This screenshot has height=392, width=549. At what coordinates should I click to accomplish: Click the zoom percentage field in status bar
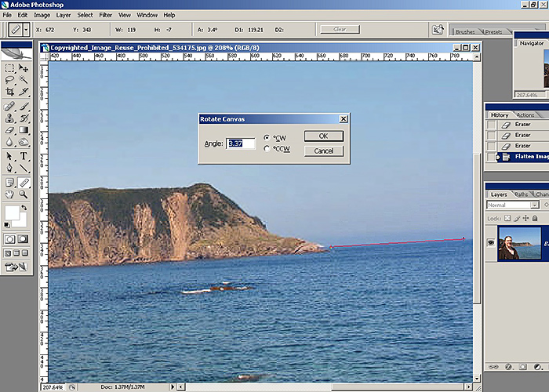point(53,387)
